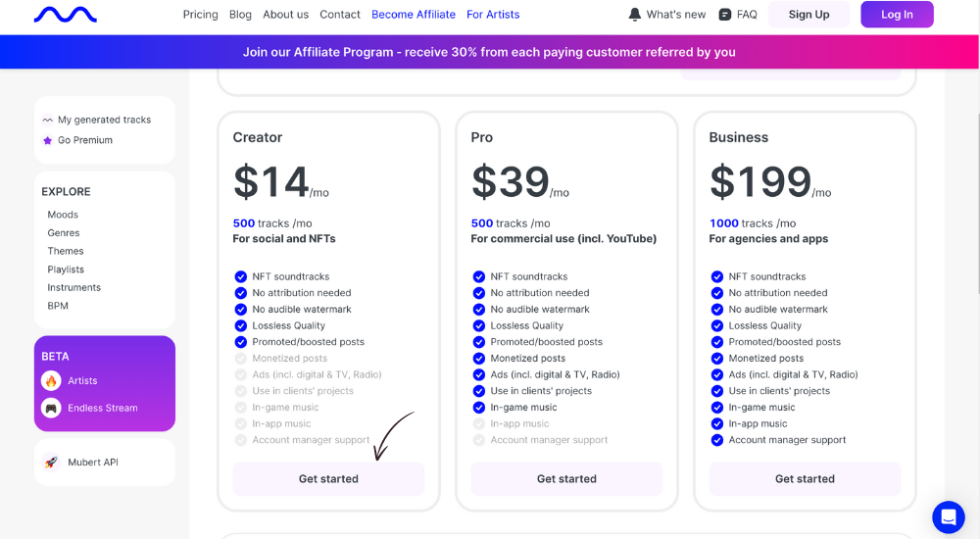Click the Go Premium star icon
The image size is (980, 539).
(47, 140)
